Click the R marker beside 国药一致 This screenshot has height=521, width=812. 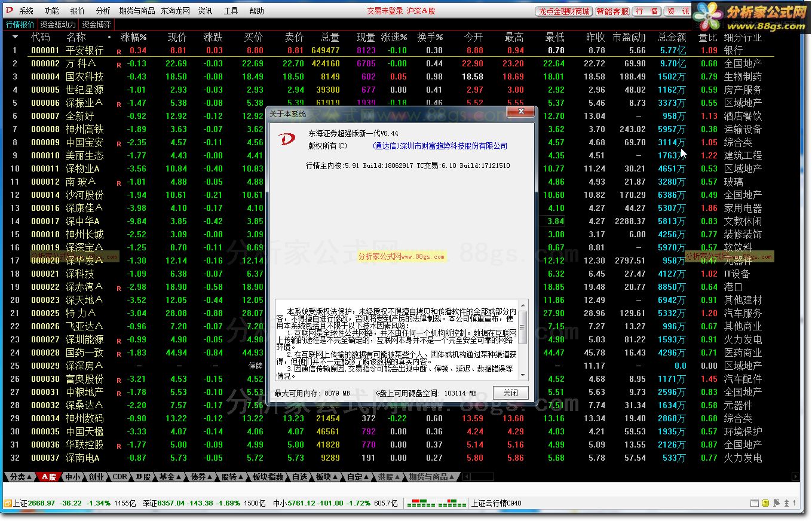119,354
